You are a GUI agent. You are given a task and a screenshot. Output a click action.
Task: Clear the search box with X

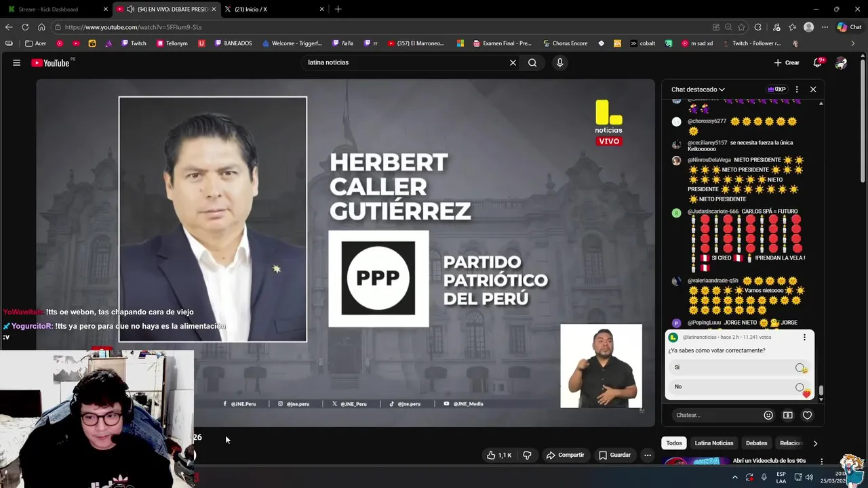[x=513, y=62]
